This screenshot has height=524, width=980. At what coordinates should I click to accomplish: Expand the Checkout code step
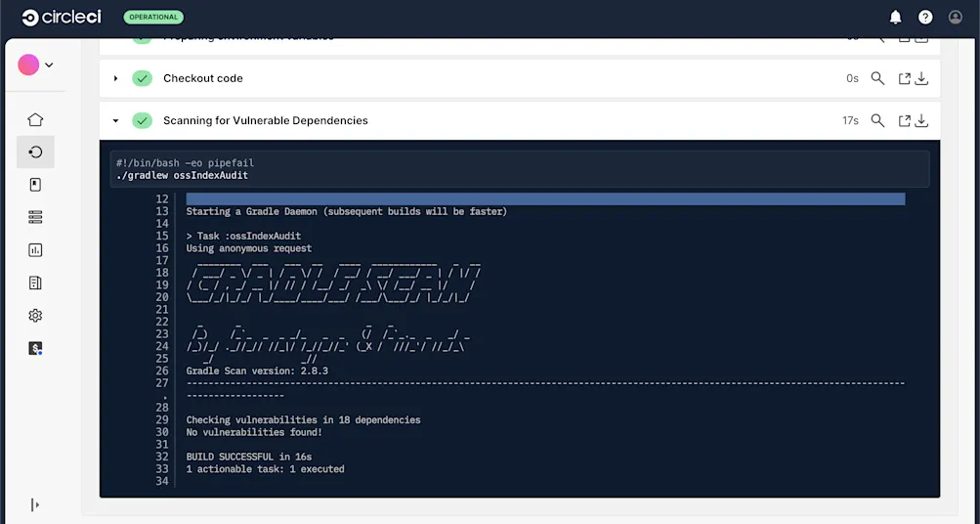click(115, 78)
